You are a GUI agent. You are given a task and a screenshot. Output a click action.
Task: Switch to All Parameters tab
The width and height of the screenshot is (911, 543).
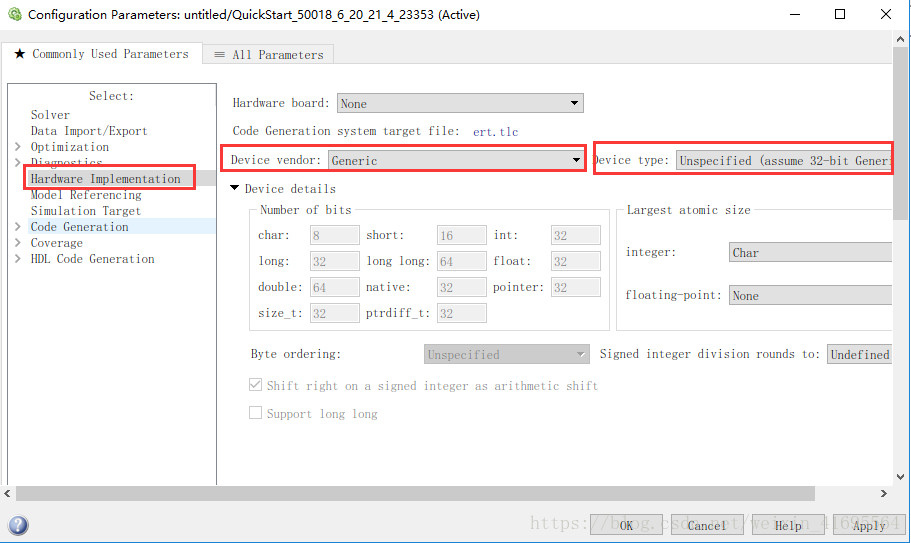click(268, 55)
